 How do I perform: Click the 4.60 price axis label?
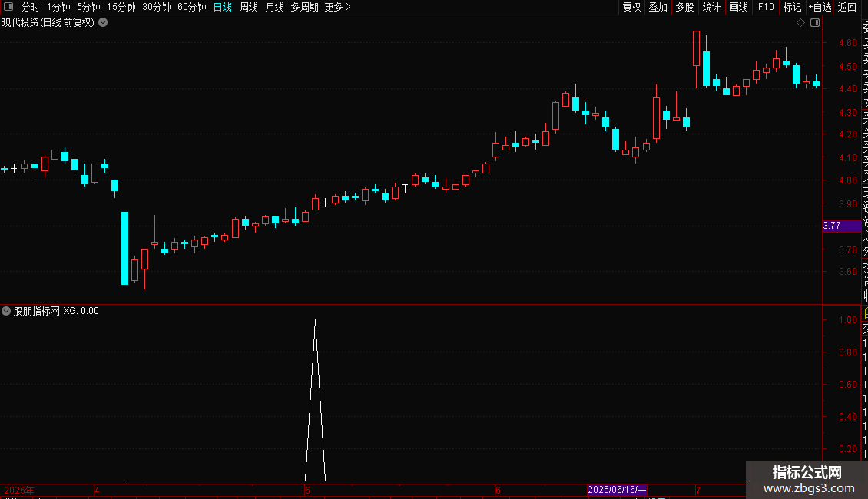[x=847, y=42]
